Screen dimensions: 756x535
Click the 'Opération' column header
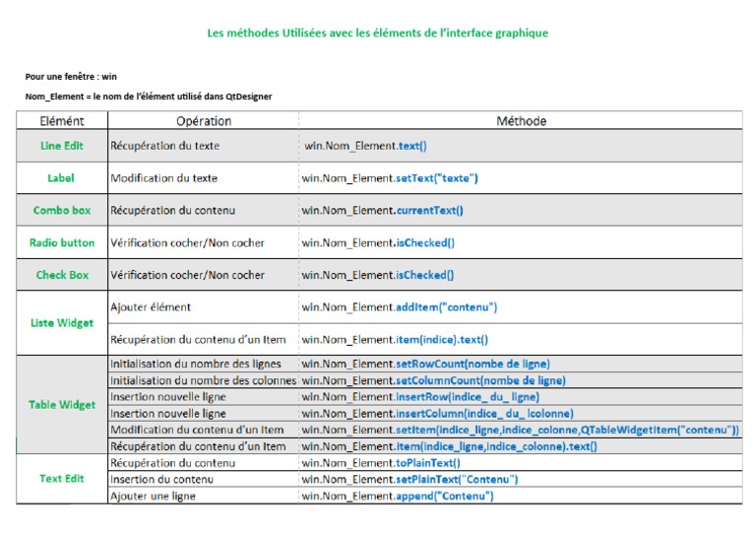[204, 121]
